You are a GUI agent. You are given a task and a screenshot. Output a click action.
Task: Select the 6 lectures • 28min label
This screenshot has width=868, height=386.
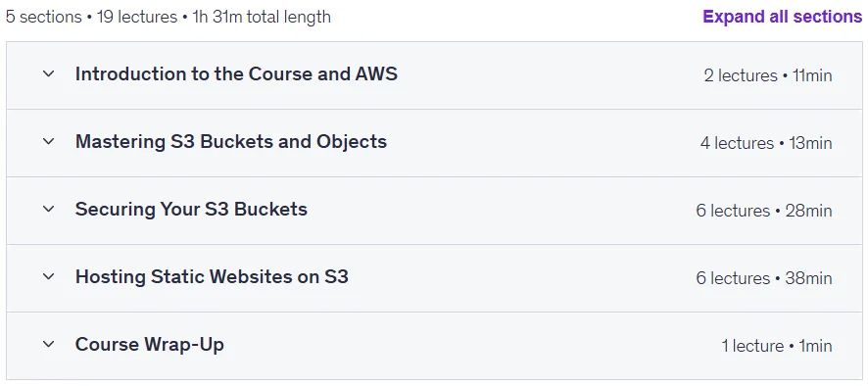pyautogui.click(x=764, y=211)
